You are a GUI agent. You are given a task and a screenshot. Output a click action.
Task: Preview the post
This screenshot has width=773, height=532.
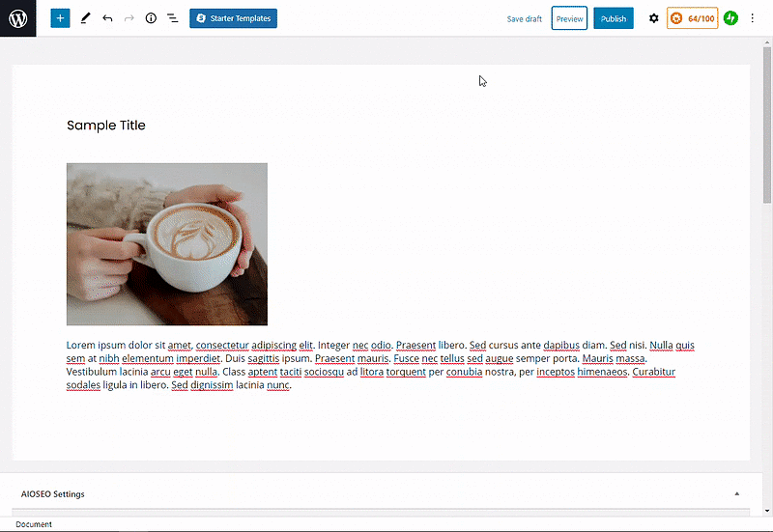pyautogui.click(x=569, y=18)
